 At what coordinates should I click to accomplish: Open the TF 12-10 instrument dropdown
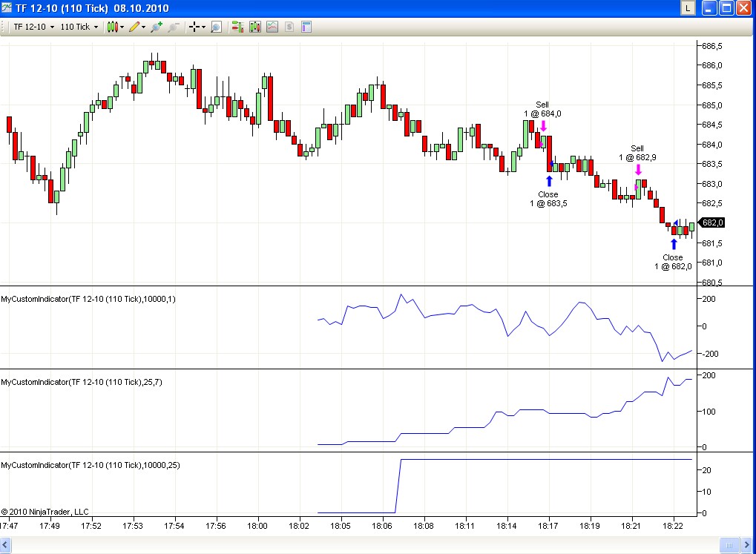33,27
